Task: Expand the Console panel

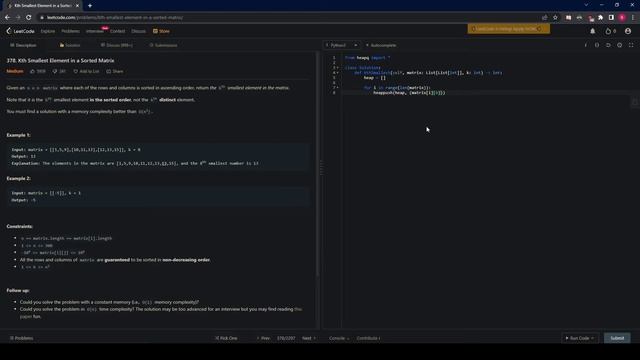Action: click(x=339, y=338)
